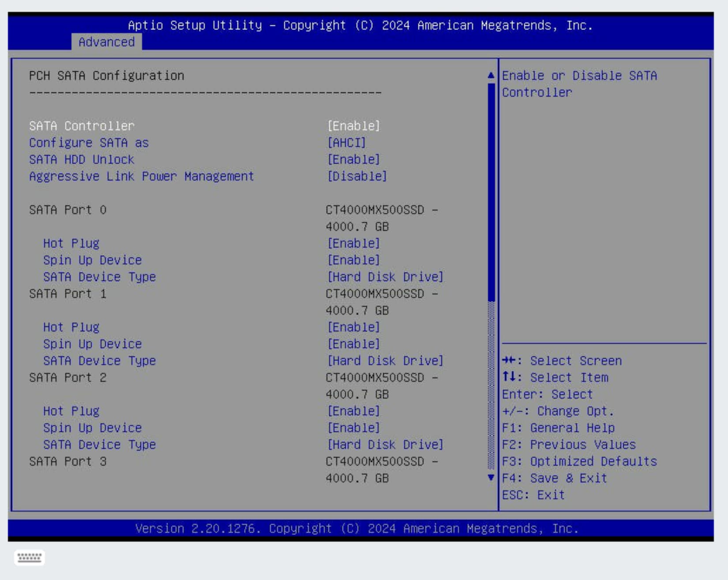728x580 pixels.
Task: Click SATA Port 3 CT4000MX500SSD drive name
Action: click(375, 461)
